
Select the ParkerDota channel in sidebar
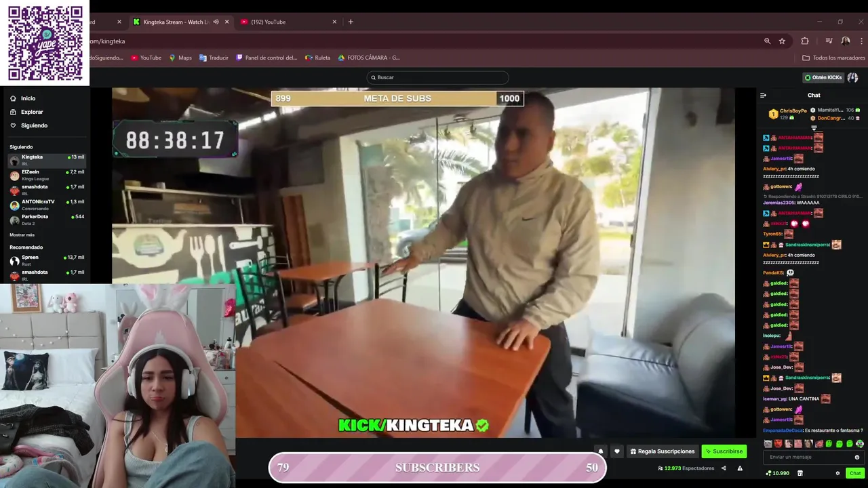[46, 220]
